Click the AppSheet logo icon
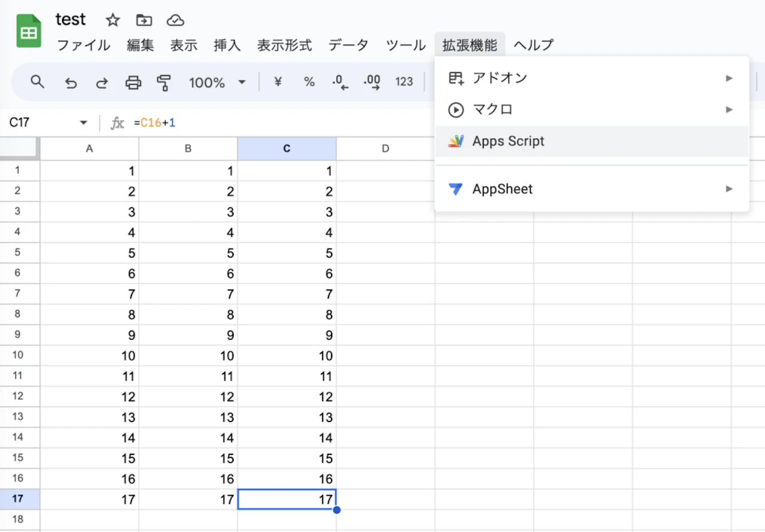Viewport: 765px width, 532px height. coord(456,189)
